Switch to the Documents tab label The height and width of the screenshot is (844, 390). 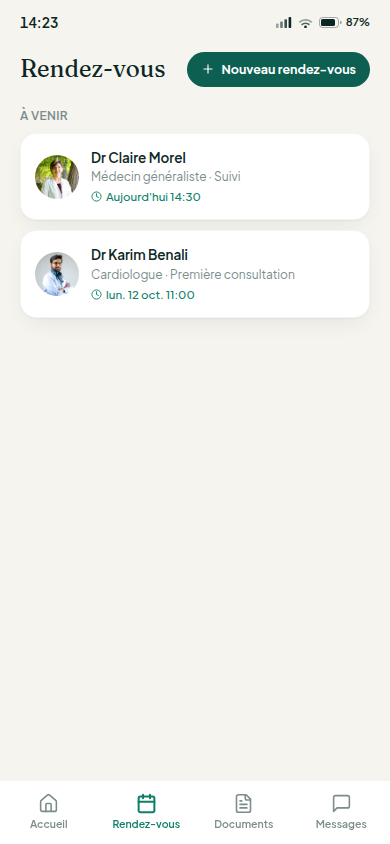point(244,824)
